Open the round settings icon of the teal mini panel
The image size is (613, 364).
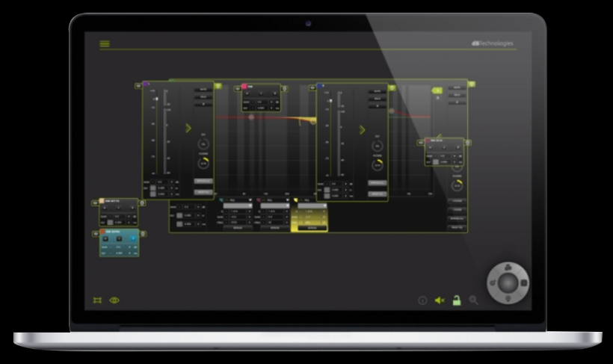tap(143, 233)
